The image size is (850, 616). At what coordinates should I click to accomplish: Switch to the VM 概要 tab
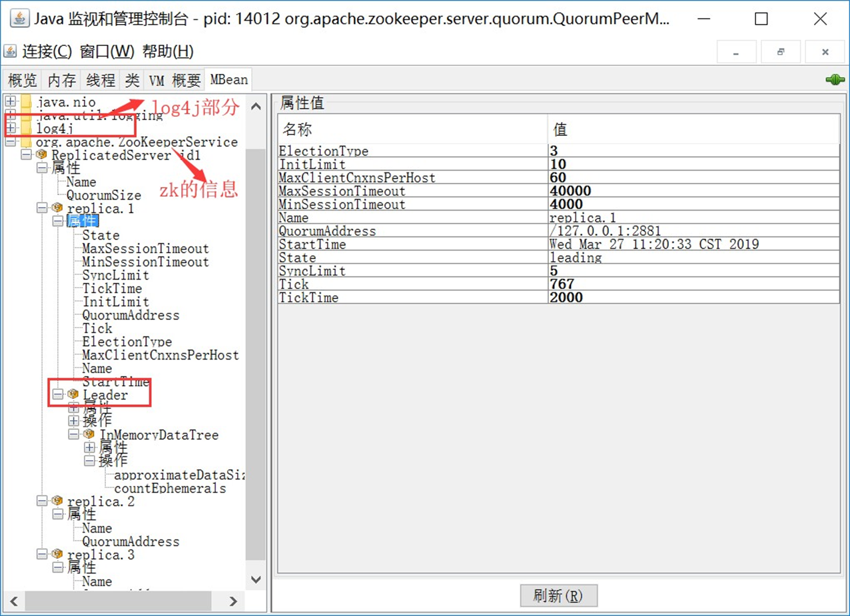click(175, 81)
